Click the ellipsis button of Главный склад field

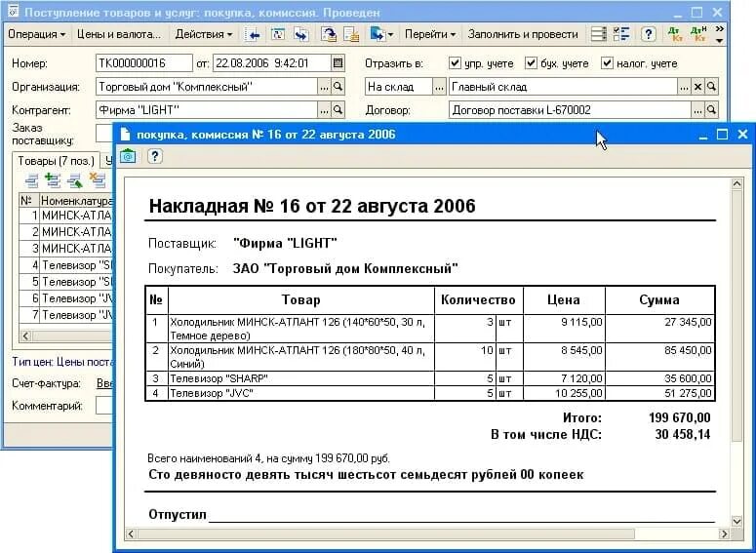[684, 87]
